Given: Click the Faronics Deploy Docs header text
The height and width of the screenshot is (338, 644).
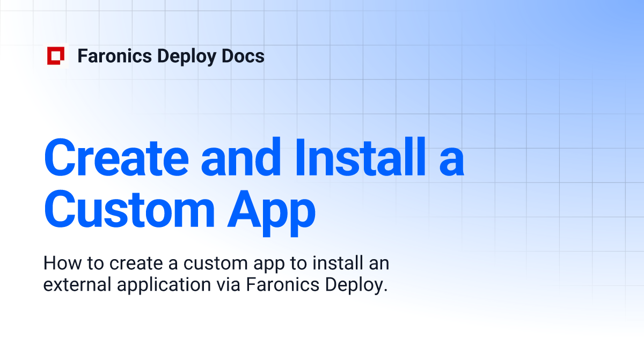Looking at the screenshot, I should point(171,56).
